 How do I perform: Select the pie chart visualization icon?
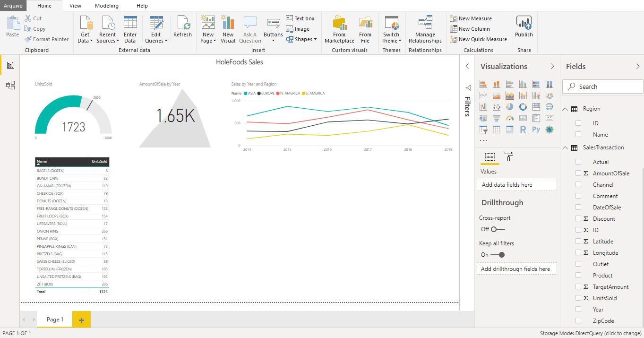510,107
